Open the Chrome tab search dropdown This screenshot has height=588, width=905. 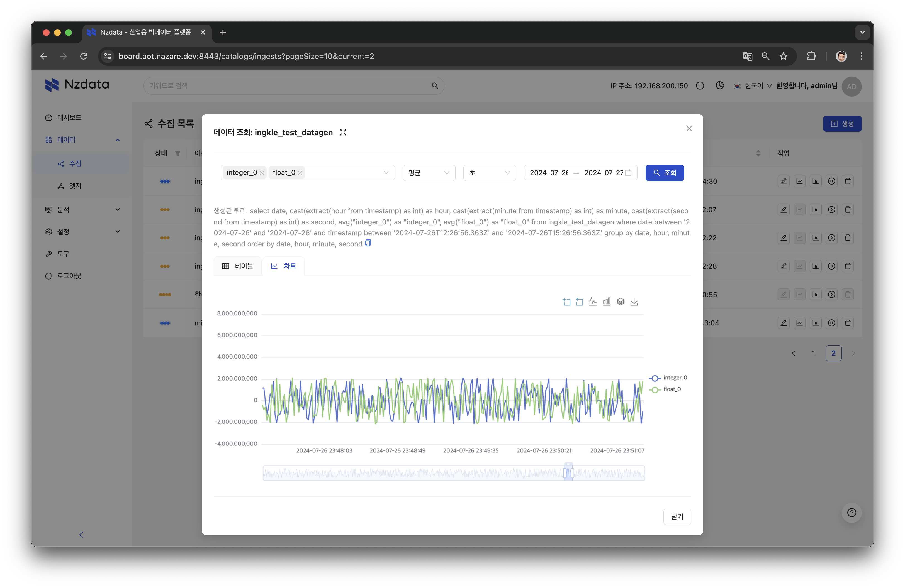[x=862, y=32]
